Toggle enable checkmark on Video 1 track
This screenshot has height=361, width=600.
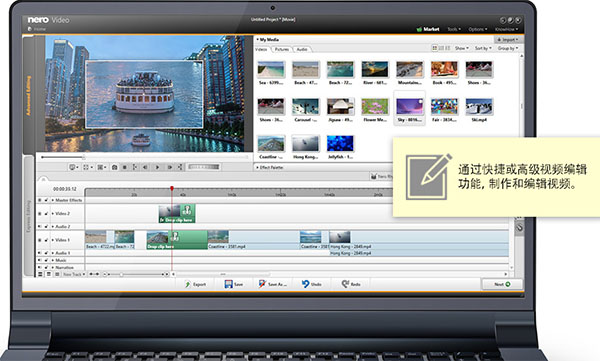click(x=46, y=240)
